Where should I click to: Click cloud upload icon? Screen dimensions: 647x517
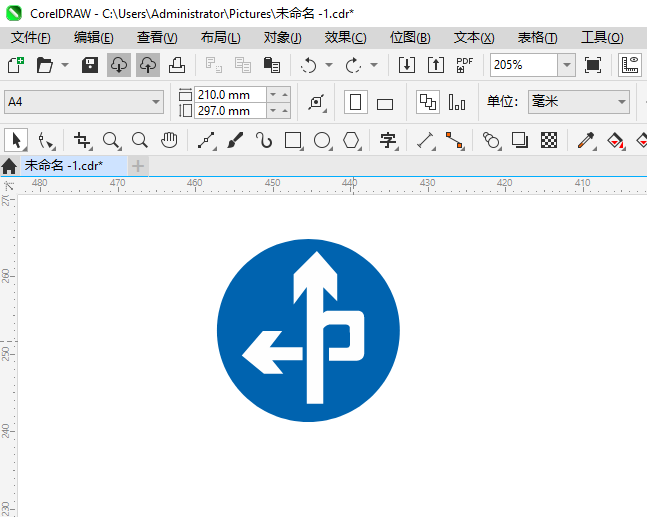pos(148,65)
